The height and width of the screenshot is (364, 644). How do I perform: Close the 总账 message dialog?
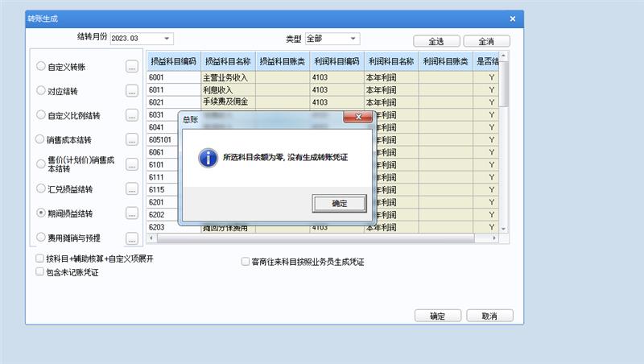pos(357,118)
